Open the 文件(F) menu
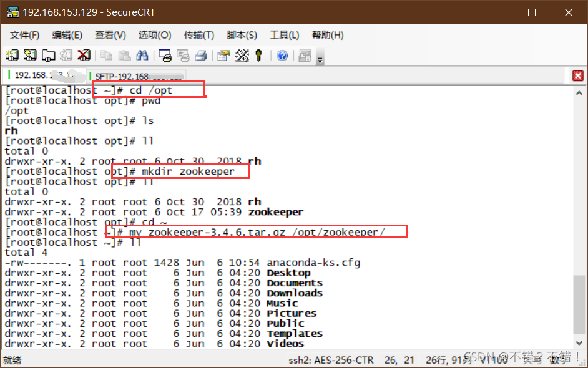This screenshot has width=588, height=368. (x=24, y=35)
